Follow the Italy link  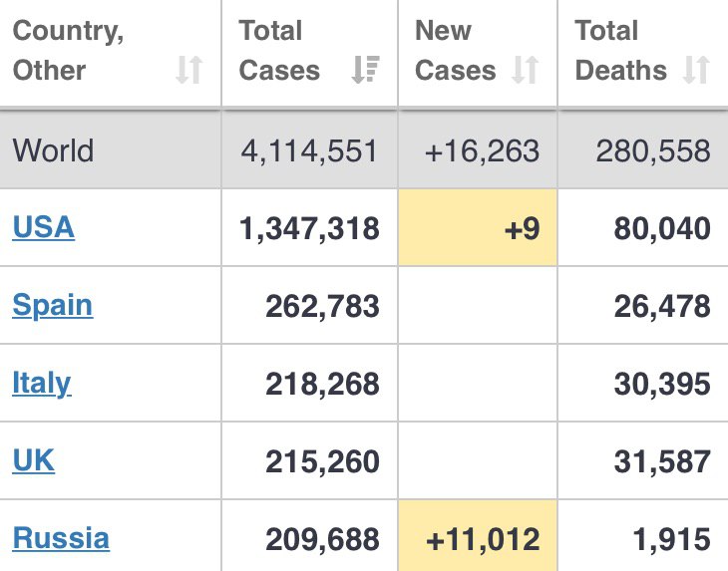[x=41, y=384]
